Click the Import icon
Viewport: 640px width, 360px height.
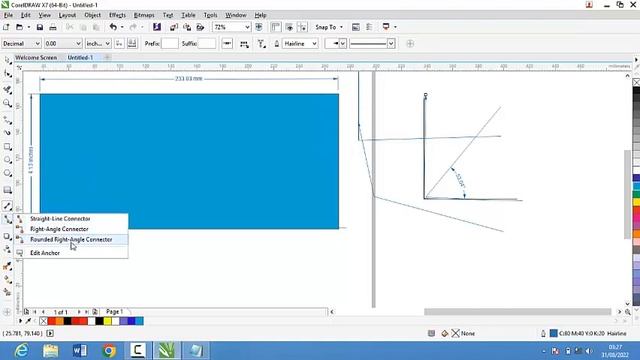(174, 27)
